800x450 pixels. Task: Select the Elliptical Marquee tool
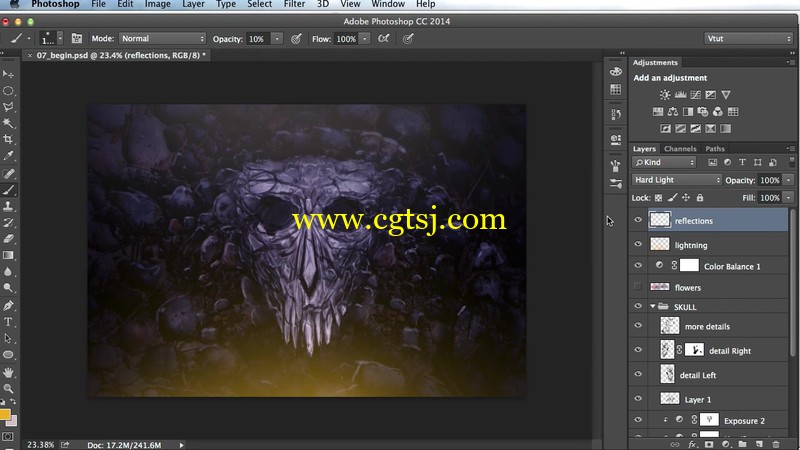pos(8,91)
